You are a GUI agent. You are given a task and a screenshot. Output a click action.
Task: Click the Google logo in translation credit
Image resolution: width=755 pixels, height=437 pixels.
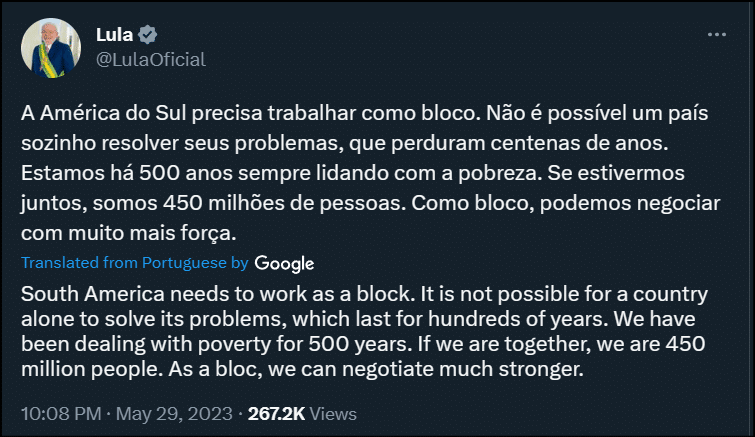284,263
